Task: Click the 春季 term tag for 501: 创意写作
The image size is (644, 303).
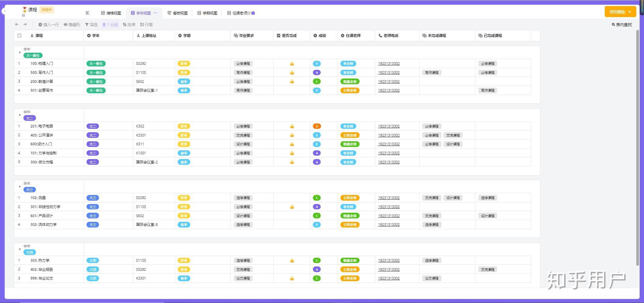Action: pos(184,90)
